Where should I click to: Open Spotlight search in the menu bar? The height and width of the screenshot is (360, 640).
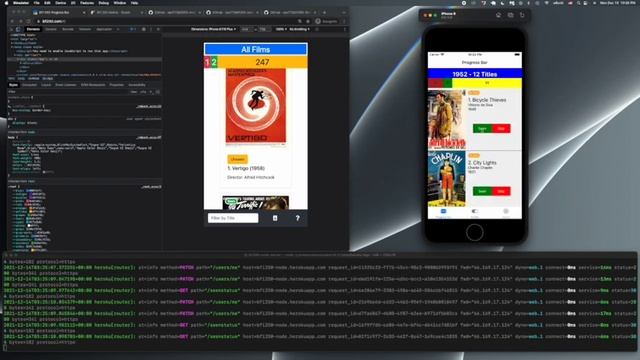(578, 3)
